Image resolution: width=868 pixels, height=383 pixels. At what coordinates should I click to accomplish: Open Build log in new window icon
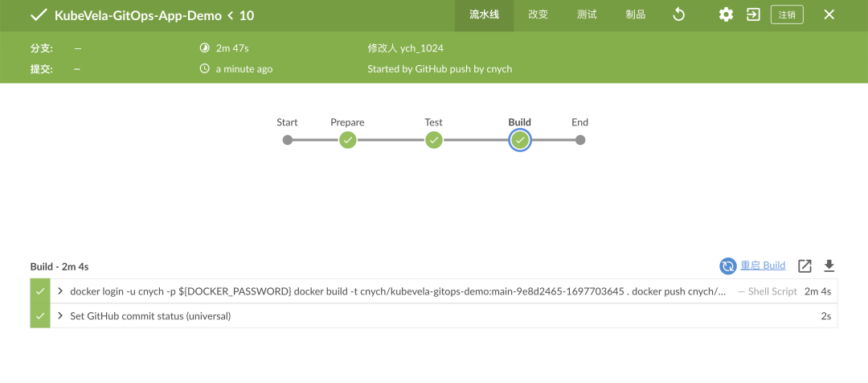click(x=805, y=266)
